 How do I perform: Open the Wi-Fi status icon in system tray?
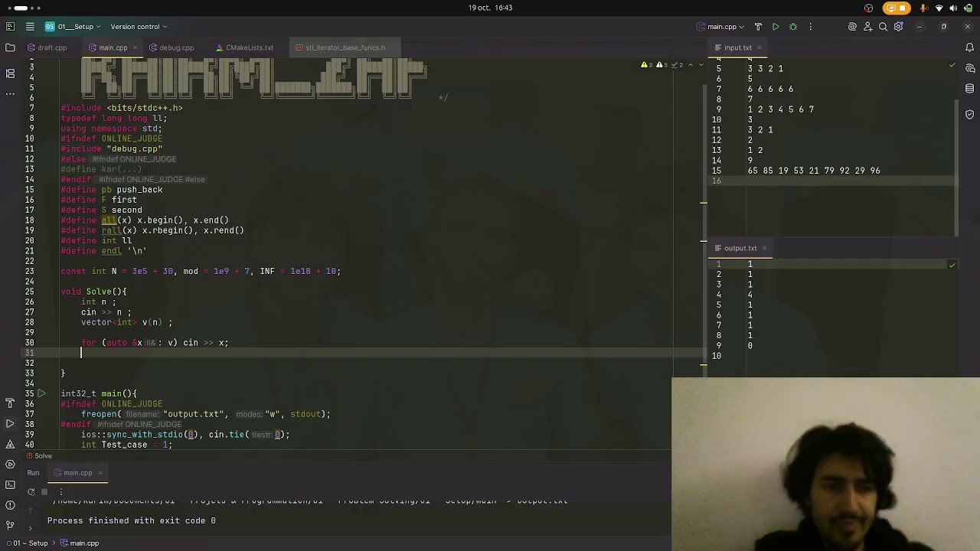[x=939, y=8]
